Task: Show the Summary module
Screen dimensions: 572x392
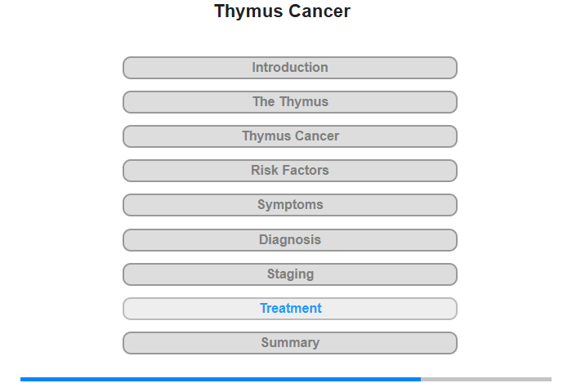Action: [x=290, y=343]
